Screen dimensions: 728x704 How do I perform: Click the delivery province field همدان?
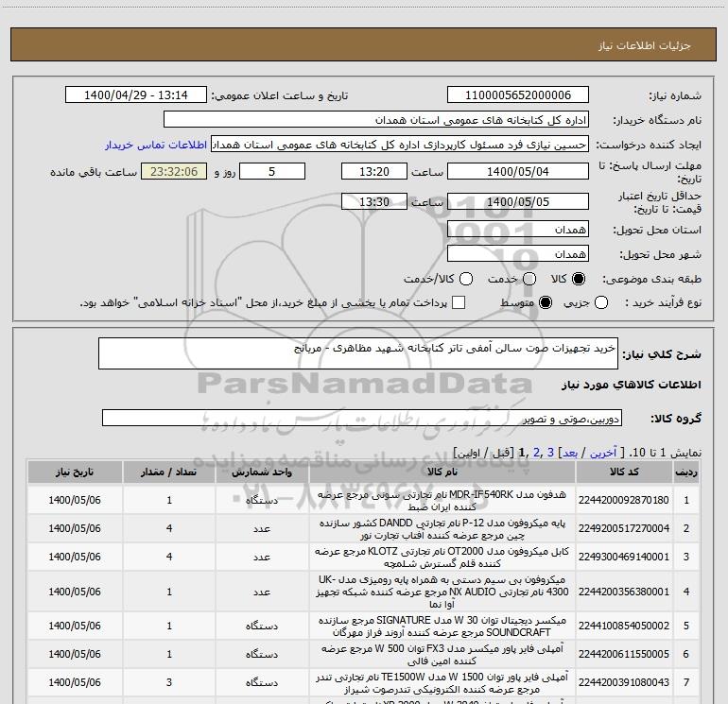point(518,229)
